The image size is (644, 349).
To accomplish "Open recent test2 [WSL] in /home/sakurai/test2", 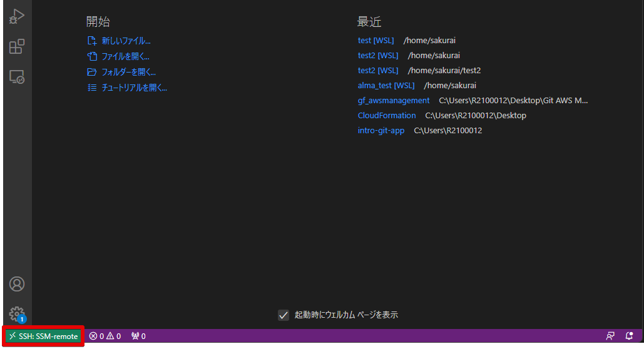I will coord(378,70).
